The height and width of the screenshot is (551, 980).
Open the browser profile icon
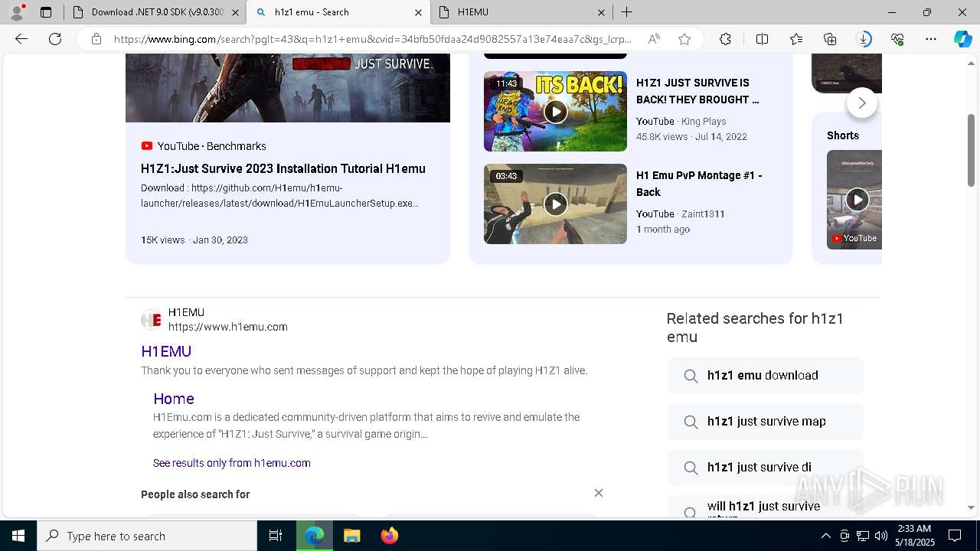[x=16, y=12]
